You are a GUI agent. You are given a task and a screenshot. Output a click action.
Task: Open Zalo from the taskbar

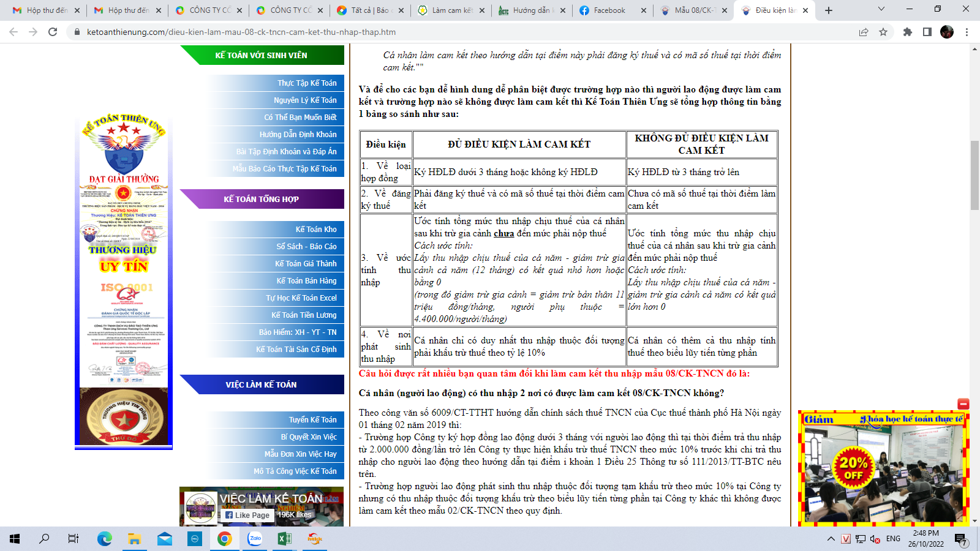pyautogui.click(x=255, y=539)
